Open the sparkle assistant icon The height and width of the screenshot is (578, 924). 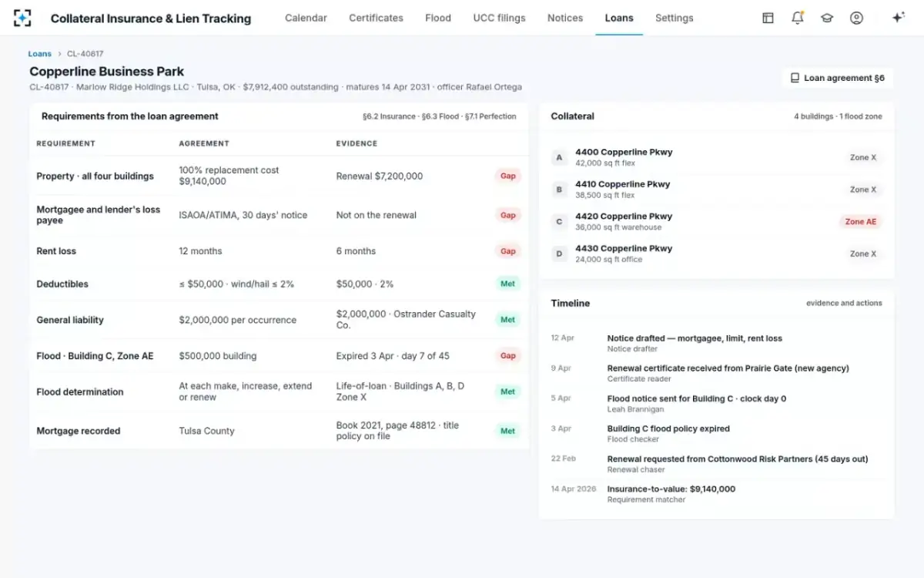pyautogui.click(x=898, y=18)
